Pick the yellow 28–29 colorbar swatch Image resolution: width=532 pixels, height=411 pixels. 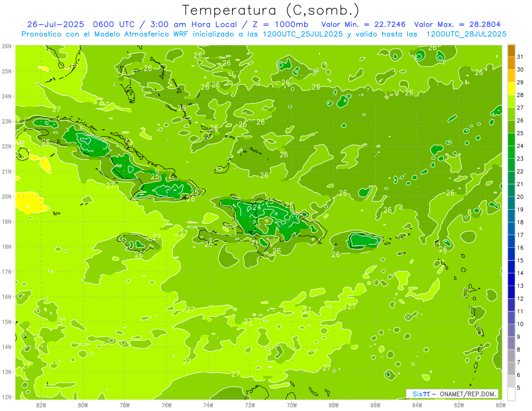[511, 89]
